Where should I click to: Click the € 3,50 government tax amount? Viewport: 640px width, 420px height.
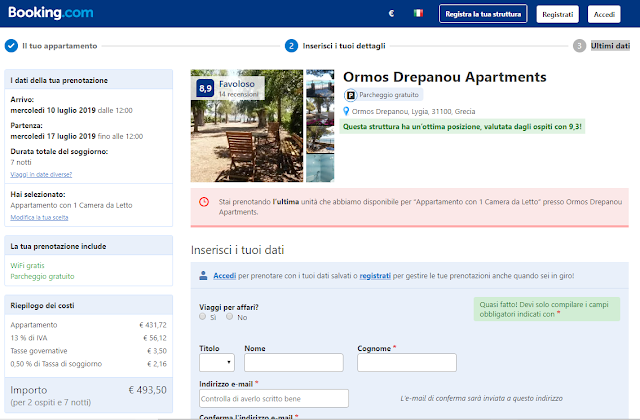(x=157, y=351)
